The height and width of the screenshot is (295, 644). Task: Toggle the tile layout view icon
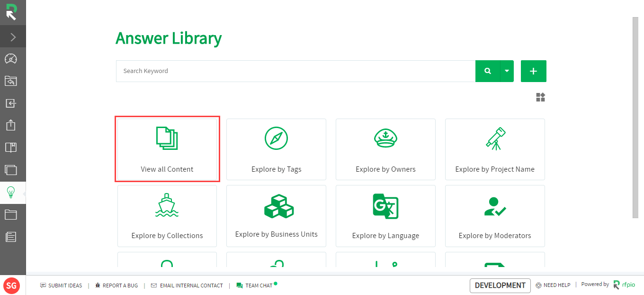(540, 97)
